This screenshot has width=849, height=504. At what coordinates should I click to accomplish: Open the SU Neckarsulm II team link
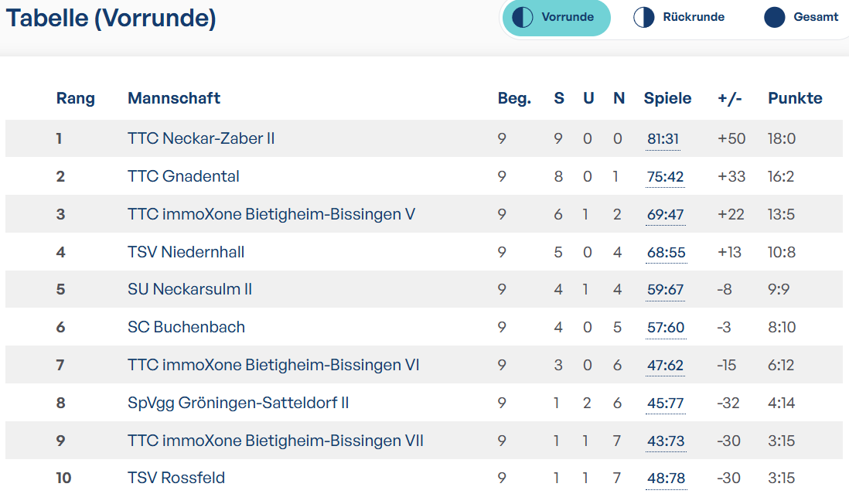(189, 289)
